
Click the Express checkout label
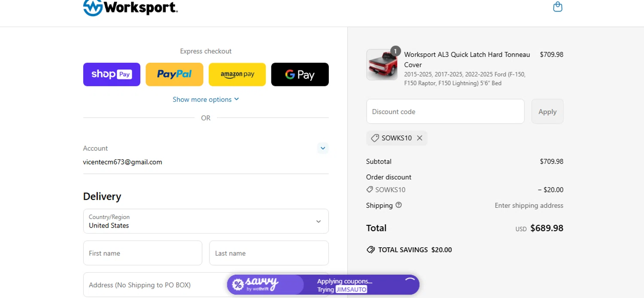pyautogui.click(x=206, y=51)
